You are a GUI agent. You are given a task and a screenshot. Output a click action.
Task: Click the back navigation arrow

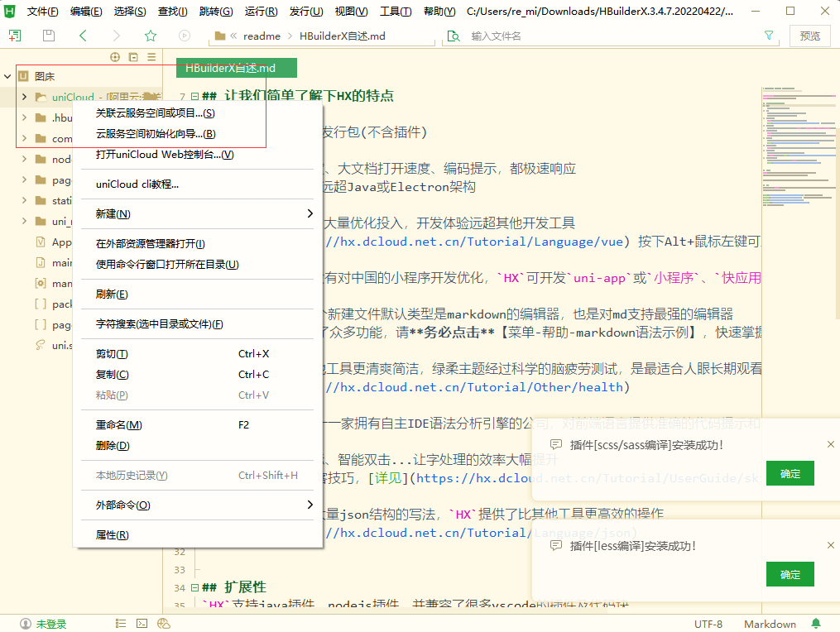83,36
